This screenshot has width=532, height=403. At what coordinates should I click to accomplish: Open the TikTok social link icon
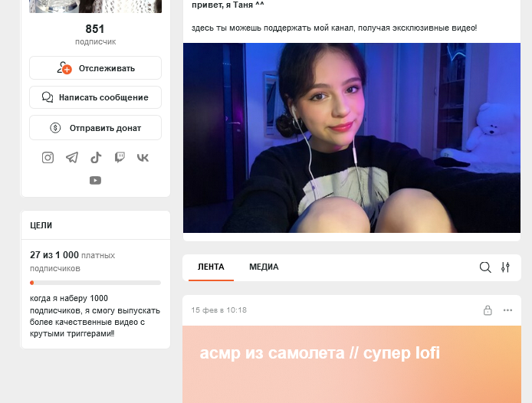pos(96,157)
